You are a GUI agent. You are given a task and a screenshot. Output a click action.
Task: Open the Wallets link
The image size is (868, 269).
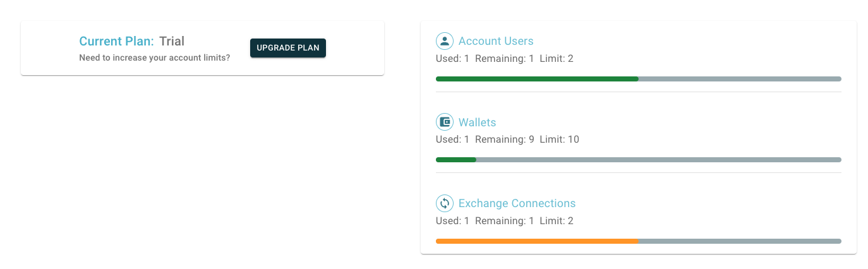[478, 123]
